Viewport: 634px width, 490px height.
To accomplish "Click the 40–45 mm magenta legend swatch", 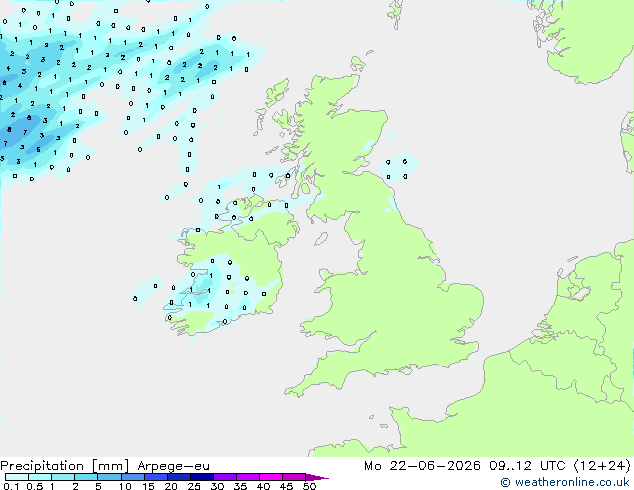I will click(x=271, y=477).
